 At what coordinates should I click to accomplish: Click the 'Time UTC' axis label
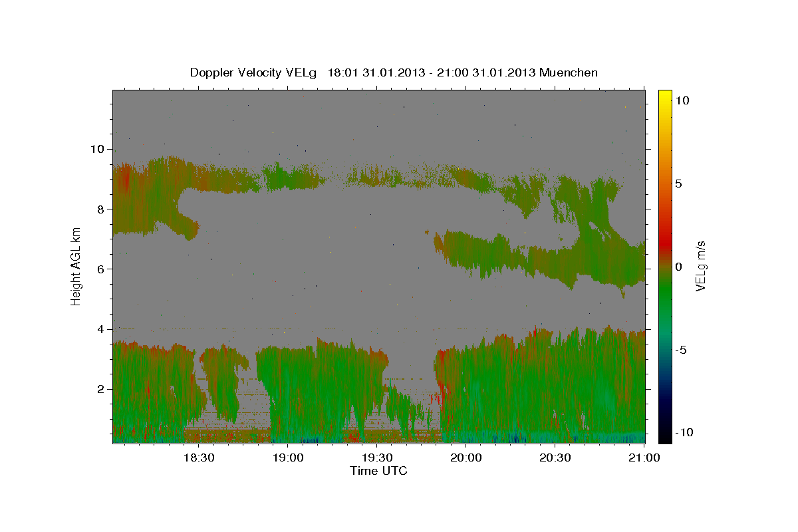coord(378,471)
